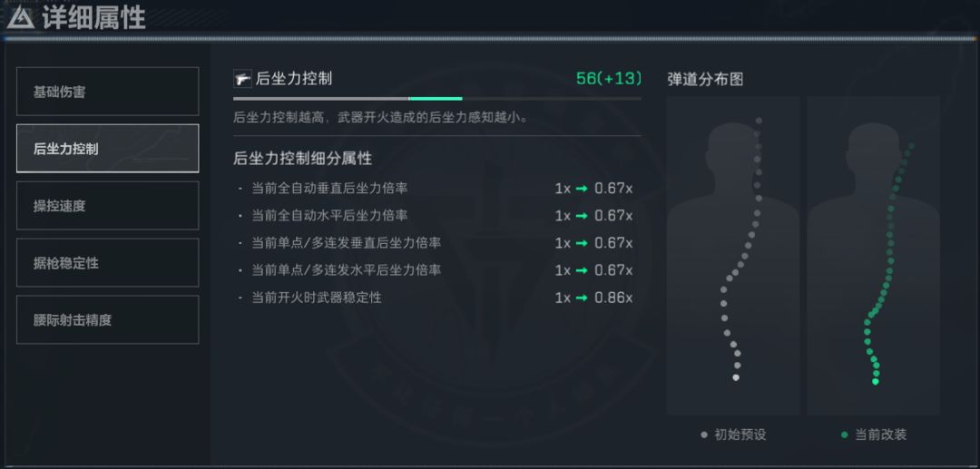Switch to the 操控速度 tab
980x469 pixels.
(x=107, y=206)
